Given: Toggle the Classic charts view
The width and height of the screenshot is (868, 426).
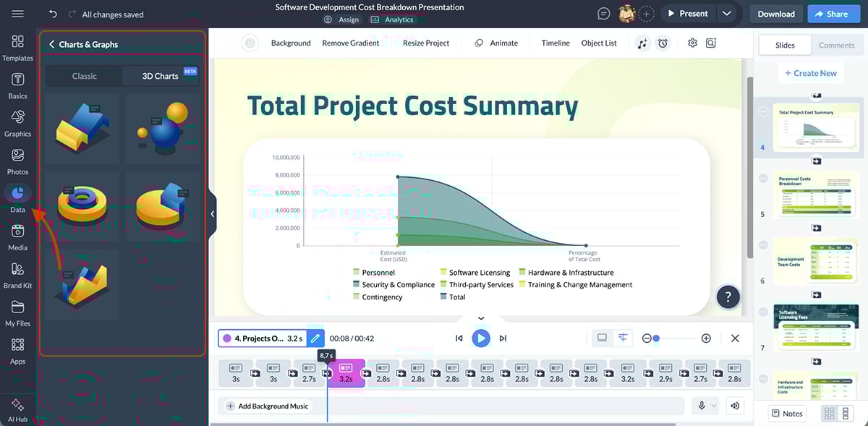Looking at the screenshot, I should (x=85, y=75).
